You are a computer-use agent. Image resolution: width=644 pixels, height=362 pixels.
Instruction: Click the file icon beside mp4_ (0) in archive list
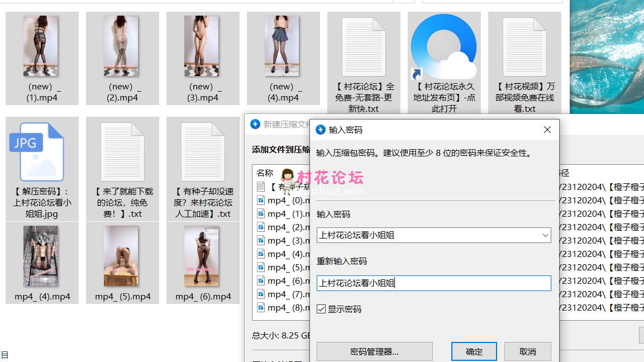tap(261, 201)
